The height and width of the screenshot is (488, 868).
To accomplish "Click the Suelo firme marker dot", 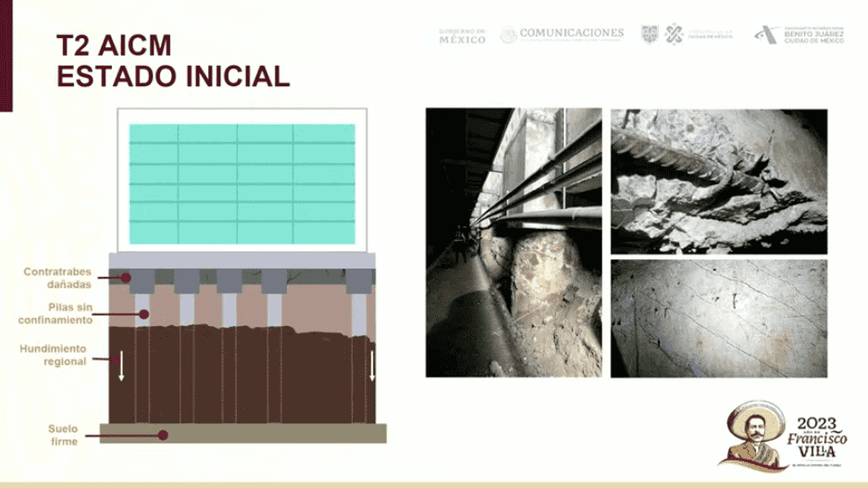I will 162,434.
